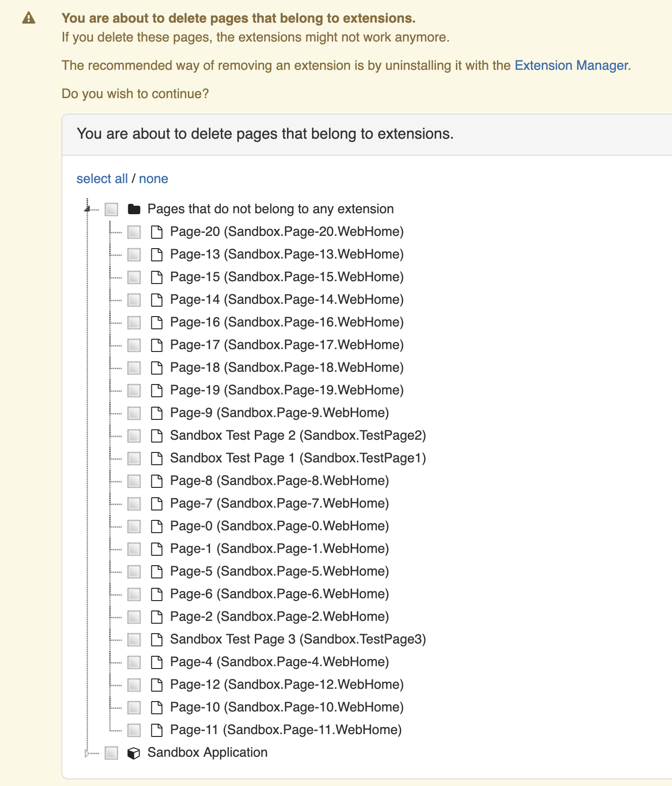Click the 'none' selection link
The image size is (672, 786).
click(x=153, y=179)
